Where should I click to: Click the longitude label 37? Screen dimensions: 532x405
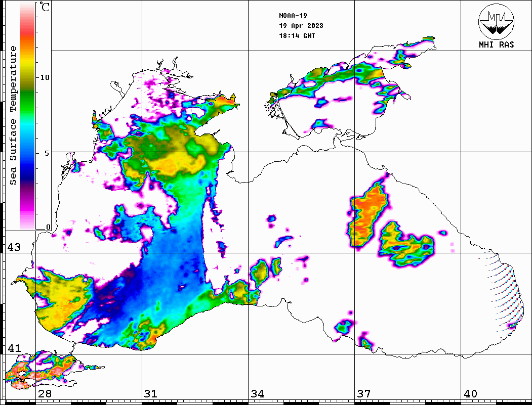click(x=363, y=394)
